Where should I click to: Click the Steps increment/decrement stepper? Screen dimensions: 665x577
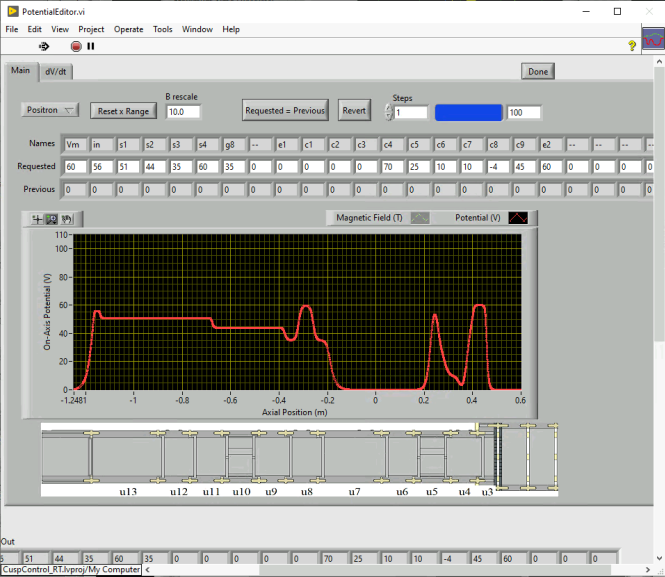388,112
